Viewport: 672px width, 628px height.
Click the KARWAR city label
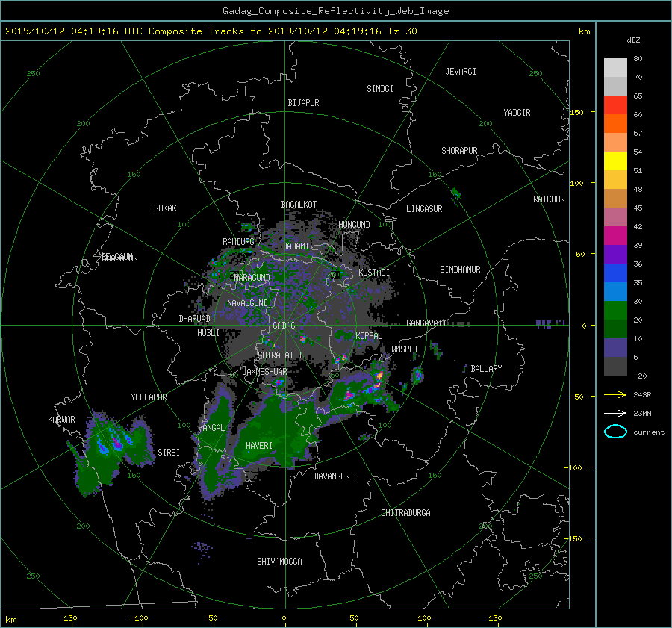click(x=61, y=420)
